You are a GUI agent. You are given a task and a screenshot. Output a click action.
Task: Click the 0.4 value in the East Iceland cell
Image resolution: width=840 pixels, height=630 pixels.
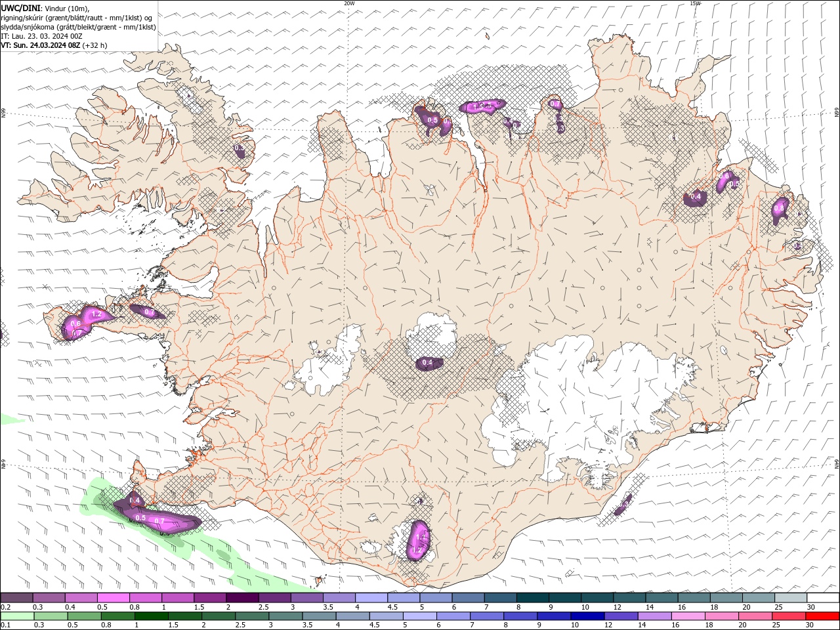click(696, 197)
